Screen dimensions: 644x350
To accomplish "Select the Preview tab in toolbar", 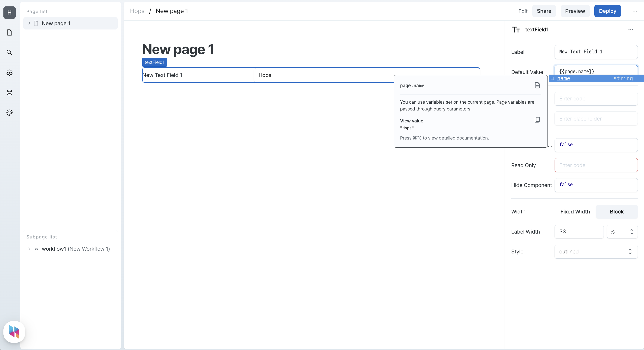I will (x=575, y=11).
